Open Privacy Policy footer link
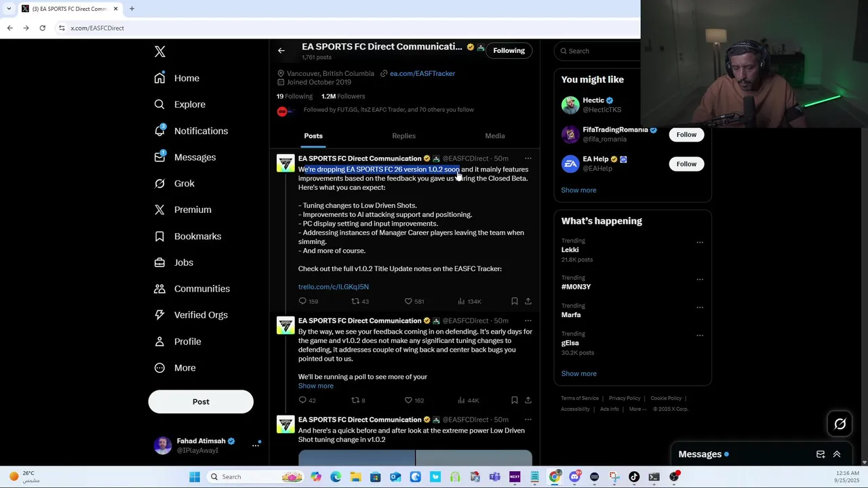The image size is (868, 488). pyautogui.click(x=625, y=399)
